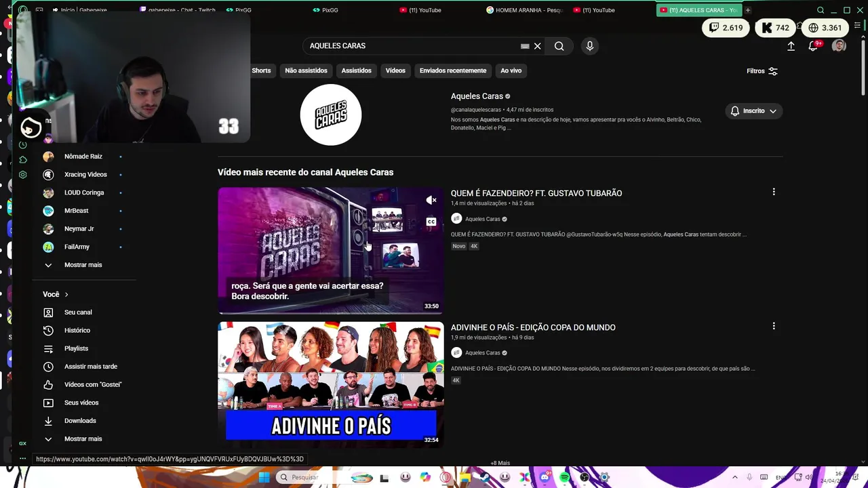This screenshot has width=868, height=488.
Task: Toggle closed captions on the video preview
Action: (x=431, y=222)
